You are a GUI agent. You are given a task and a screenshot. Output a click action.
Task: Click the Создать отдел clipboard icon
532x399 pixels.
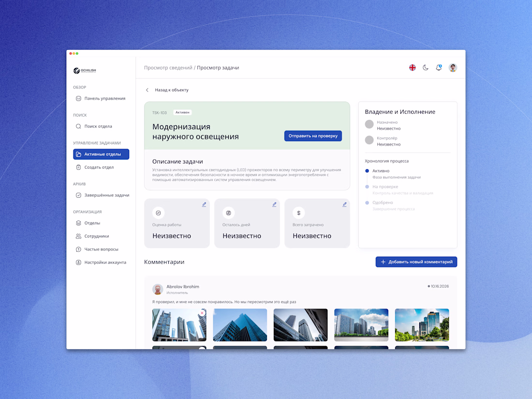(x=78, y=167)
